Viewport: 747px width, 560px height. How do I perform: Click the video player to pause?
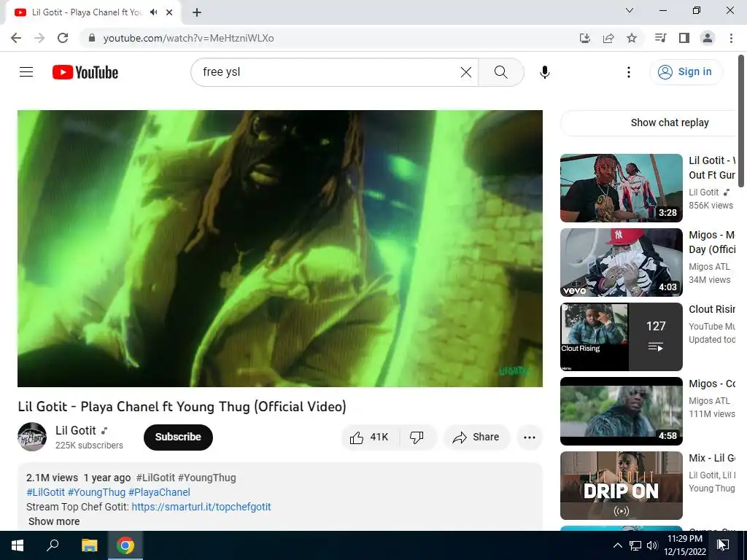coord(280,249)
